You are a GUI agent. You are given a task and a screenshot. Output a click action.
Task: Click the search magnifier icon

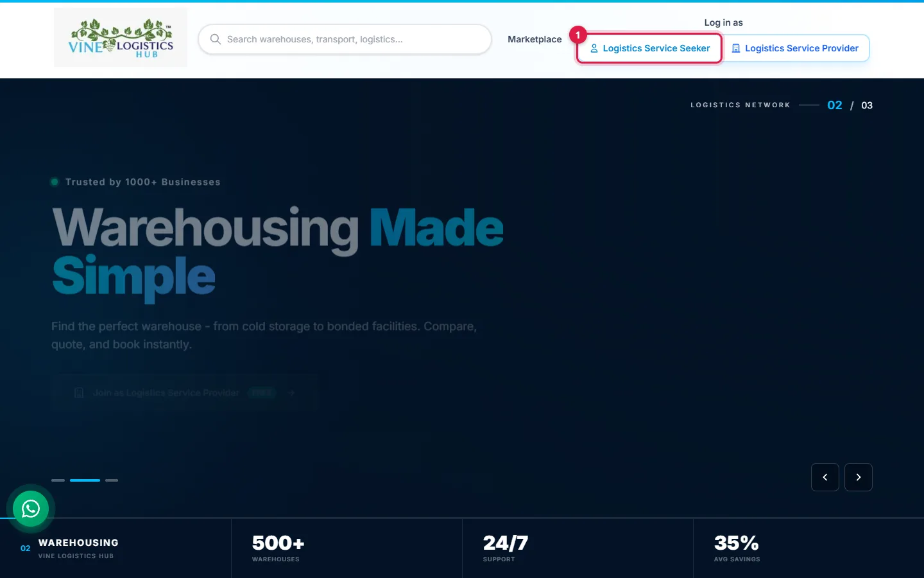tap(216, 39)
